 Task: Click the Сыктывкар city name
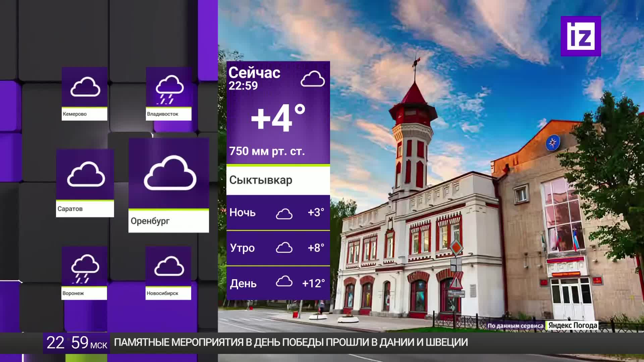click(x=261, y=180)
